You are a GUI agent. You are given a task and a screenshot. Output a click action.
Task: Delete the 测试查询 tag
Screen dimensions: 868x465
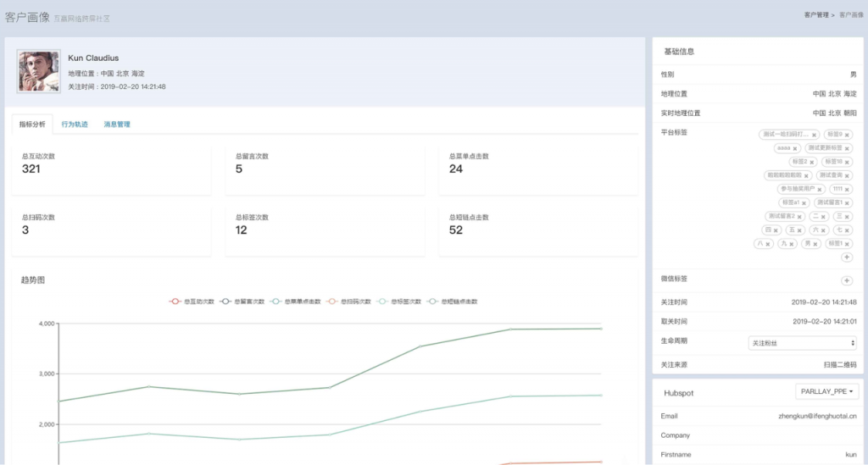coord(849,175)
